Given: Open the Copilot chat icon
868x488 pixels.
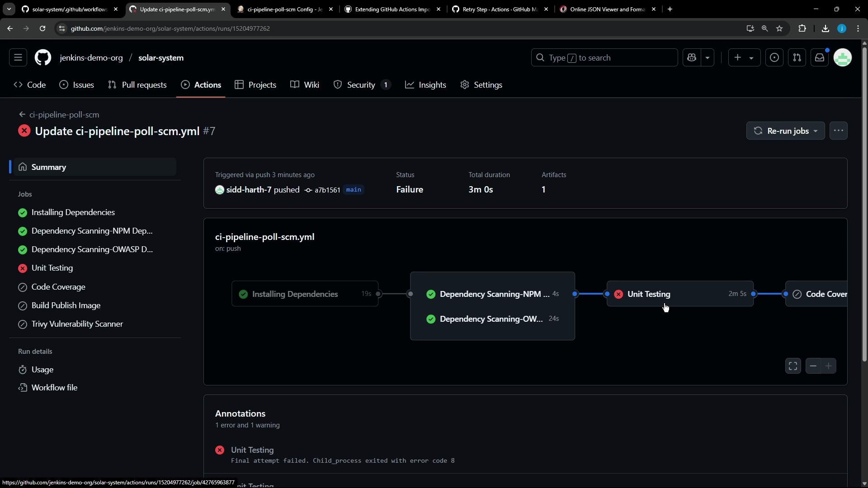Looking at the screenshot, I should pos(692,58).
